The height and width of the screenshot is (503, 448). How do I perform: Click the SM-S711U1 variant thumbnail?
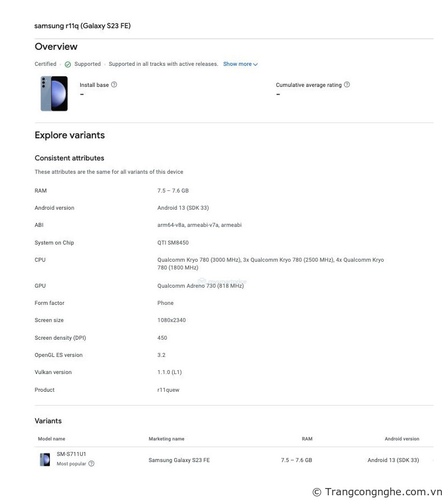click(x=45, y=459)
